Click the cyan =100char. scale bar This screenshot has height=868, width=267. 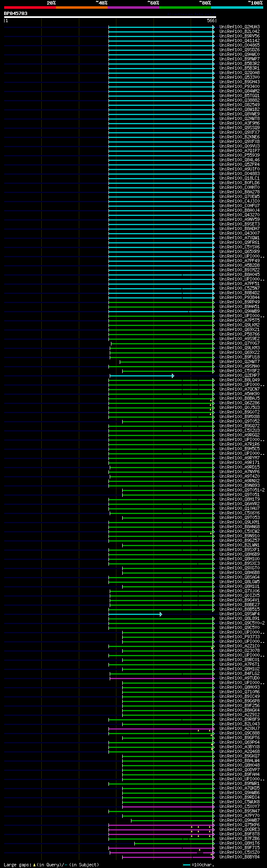(x=187, y=865)
